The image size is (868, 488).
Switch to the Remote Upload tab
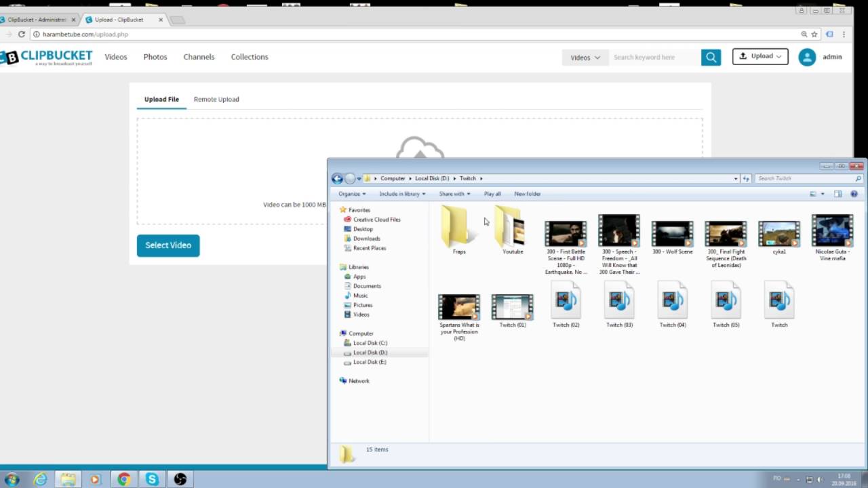tap(216, 99)
